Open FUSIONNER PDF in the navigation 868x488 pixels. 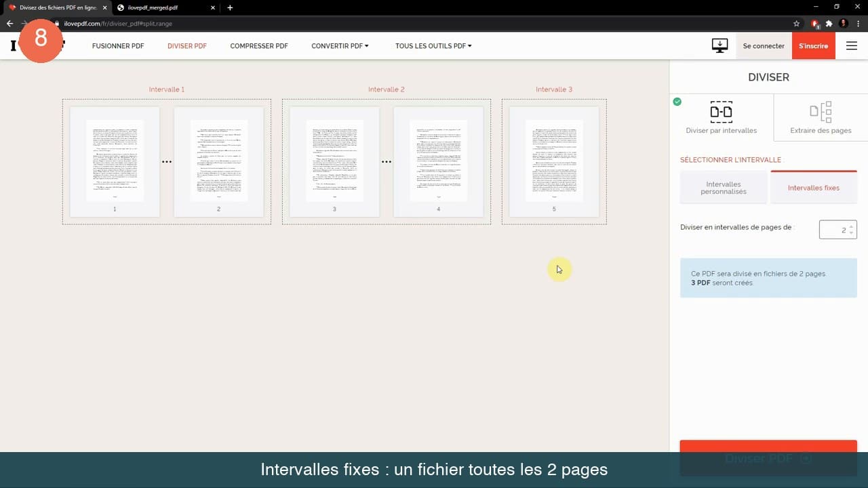118,46
